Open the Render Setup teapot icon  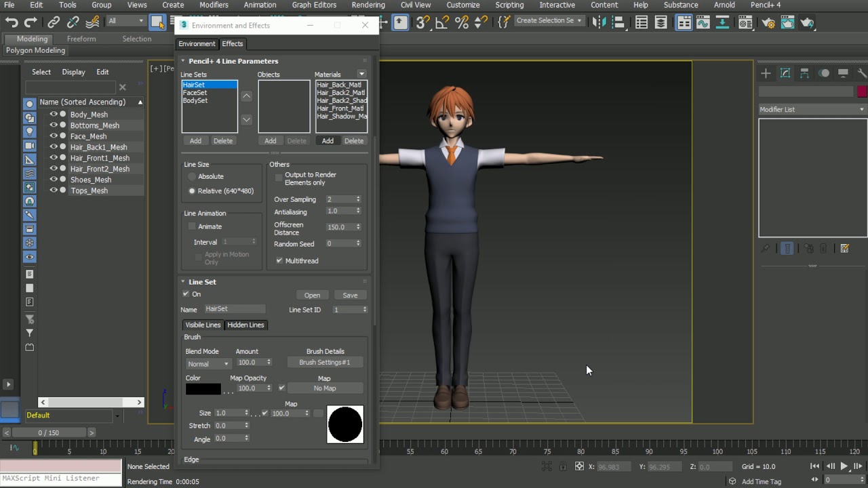768,22
